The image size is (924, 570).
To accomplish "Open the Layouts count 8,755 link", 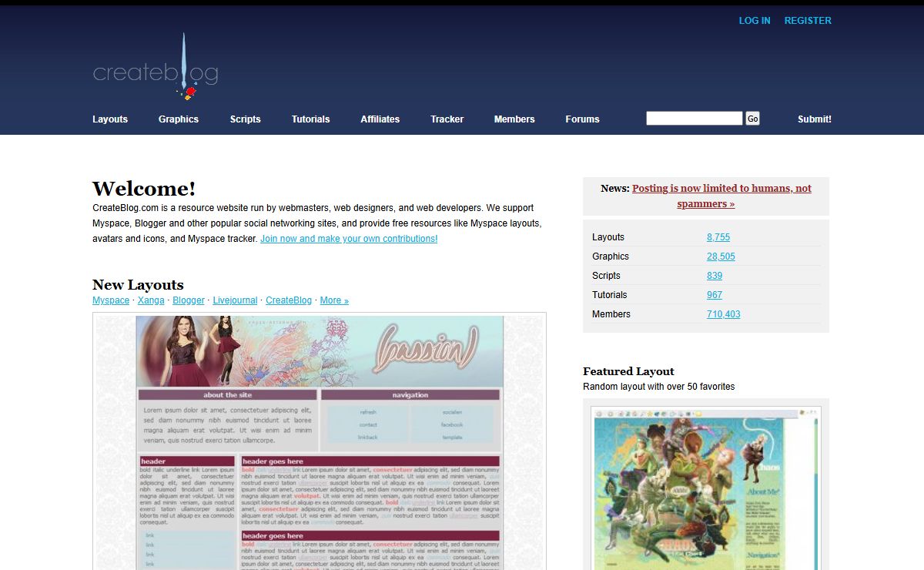I will (718, 237).
